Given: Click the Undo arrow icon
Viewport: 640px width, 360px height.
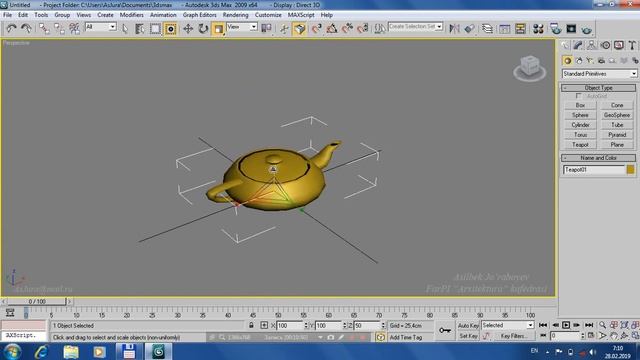Looking at the screenshot, I should [11, 28].
